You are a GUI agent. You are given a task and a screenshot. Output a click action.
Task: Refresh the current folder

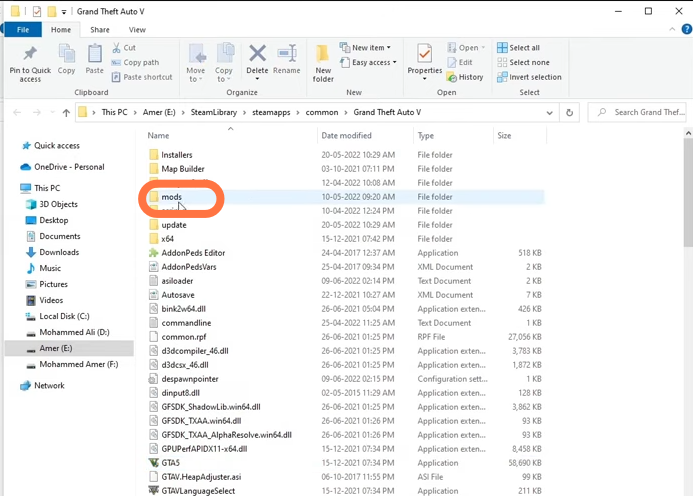point(569,113)
